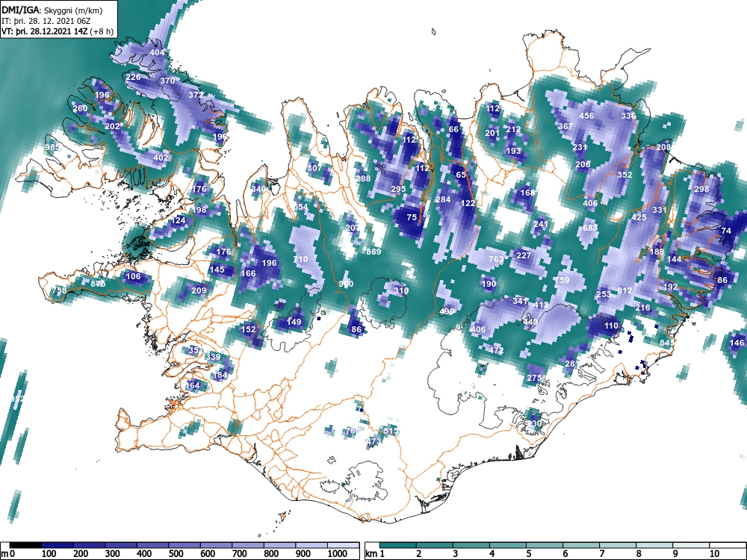Click visibility value 260 on the map
This screenshot has width=747, height=560.
(80, 108)
